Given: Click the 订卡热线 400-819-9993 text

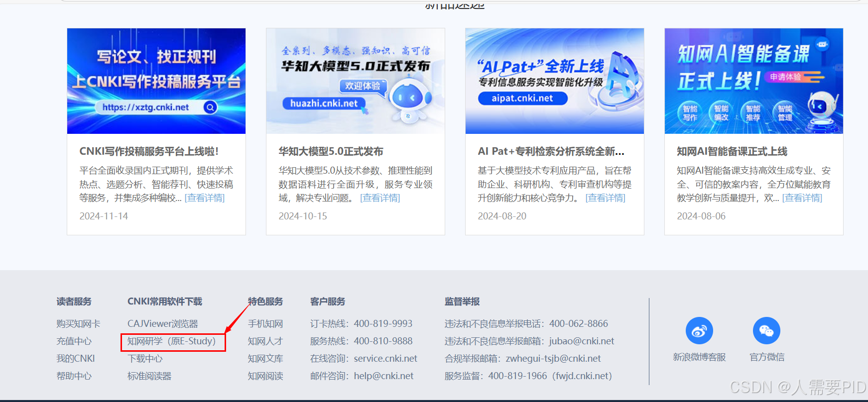Looking at the screenshot, I should (x=362, y=324).
